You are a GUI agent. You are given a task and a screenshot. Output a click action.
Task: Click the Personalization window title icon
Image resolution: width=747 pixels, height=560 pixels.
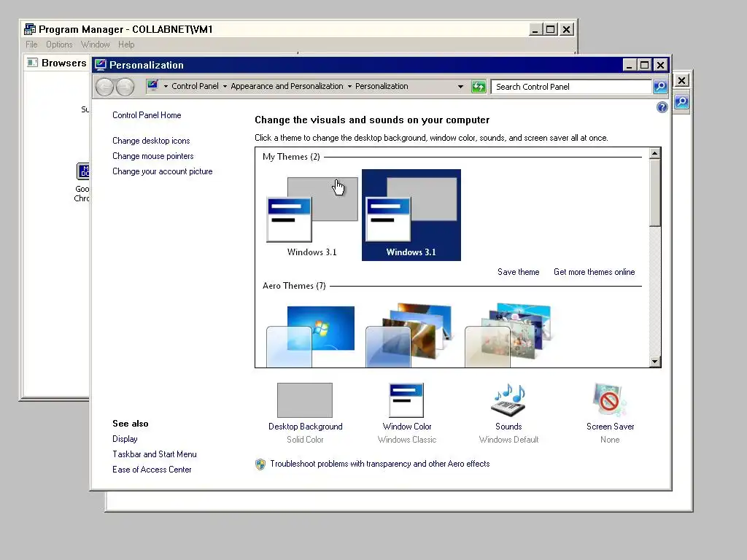coord(100,65)
